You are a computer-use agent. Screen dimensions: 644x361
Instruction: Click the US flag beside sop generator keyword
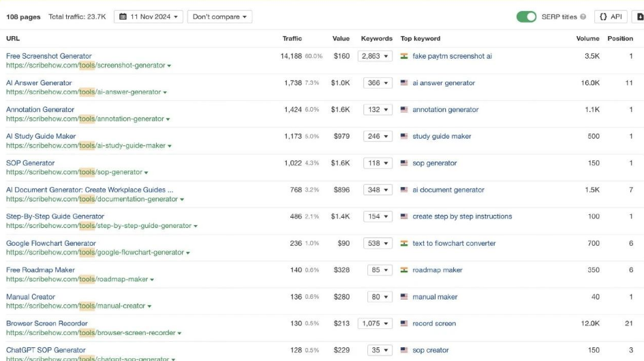(404, 163)
